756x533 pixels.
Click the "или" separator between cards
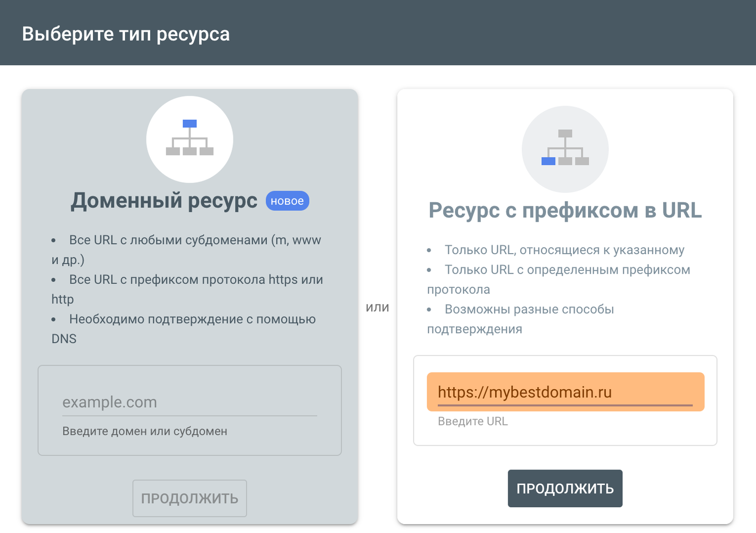(x=377, y=307)
